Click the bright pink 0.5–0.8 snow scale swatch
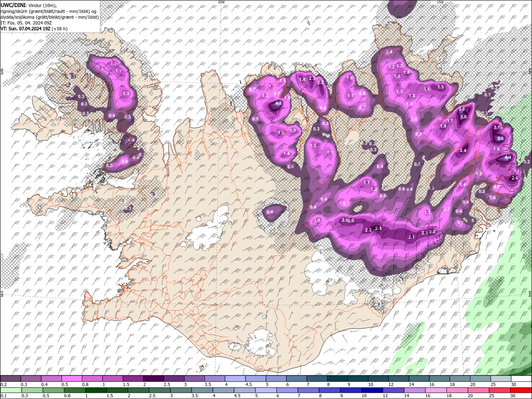532x399 pixels. pos(71,379)
